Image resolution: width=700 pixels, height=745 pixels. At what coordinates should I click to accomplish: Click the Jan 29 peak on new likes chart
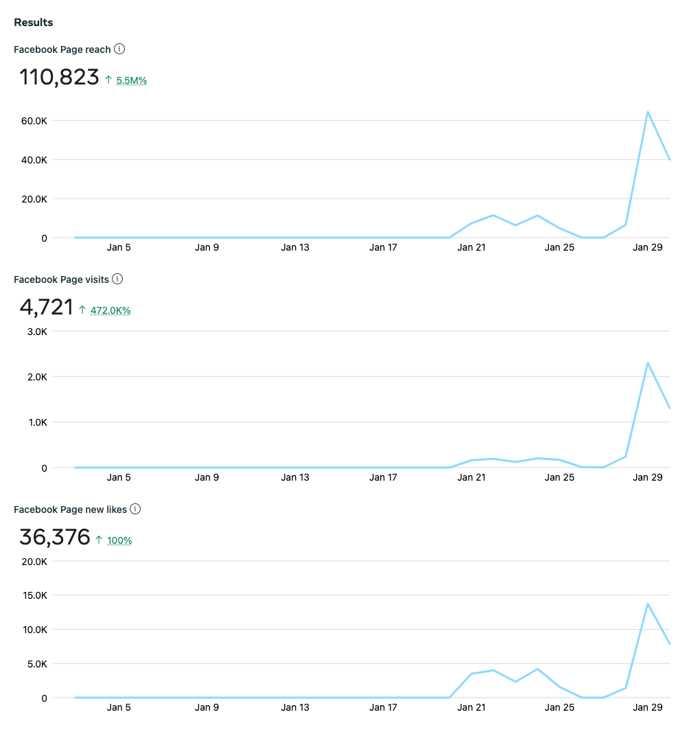coord(647,604)
